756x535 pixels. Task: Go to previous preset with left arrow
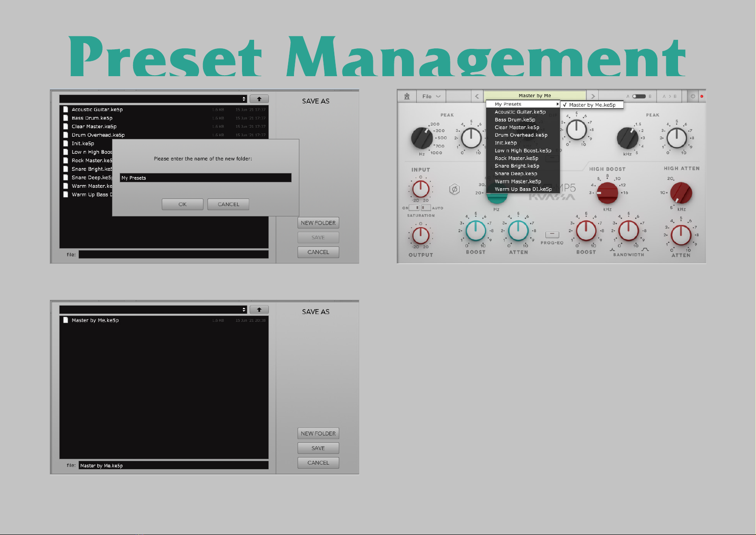(477, 96)
